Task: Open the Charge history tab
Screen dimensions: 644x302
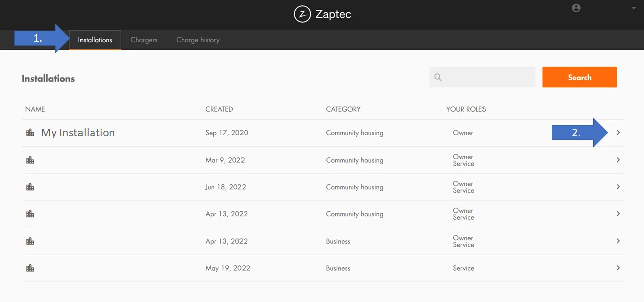Action: tap(198, 40)
